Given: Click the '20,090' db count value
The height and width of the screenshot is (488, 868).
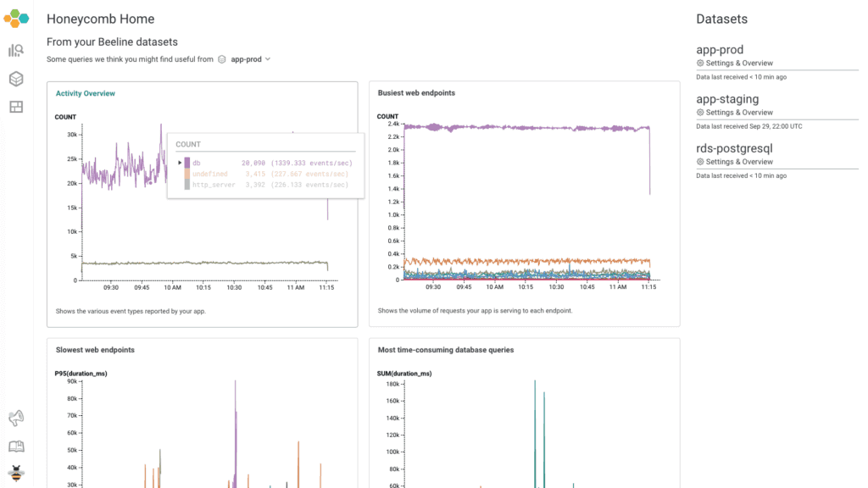Looking at the screenshot, I should 253,163.
